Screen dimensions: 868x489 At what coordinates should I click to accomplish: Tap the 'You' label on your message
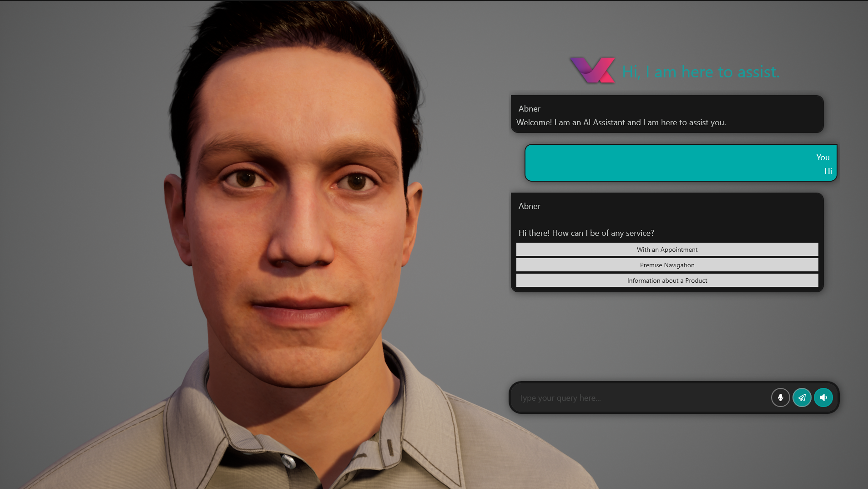tap(823, 158)
